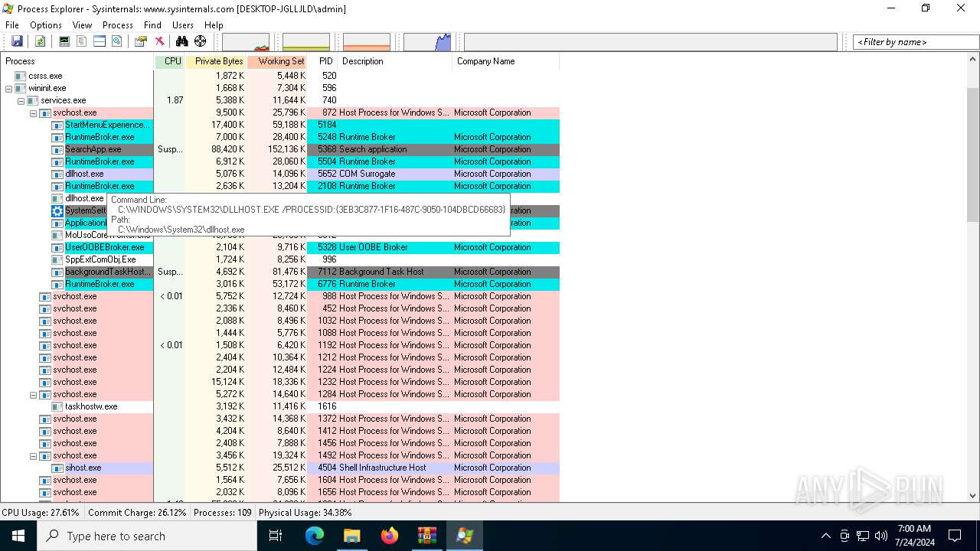Click the crosshair Find Window's Process icon
The image size is (980, 551).
tap(201, 41)
